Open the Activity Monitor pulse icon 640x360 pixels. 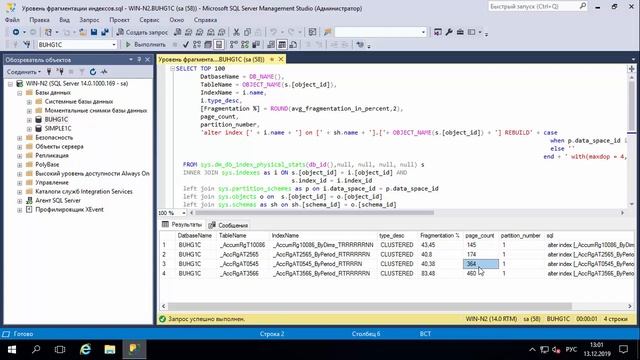(104, 72)
